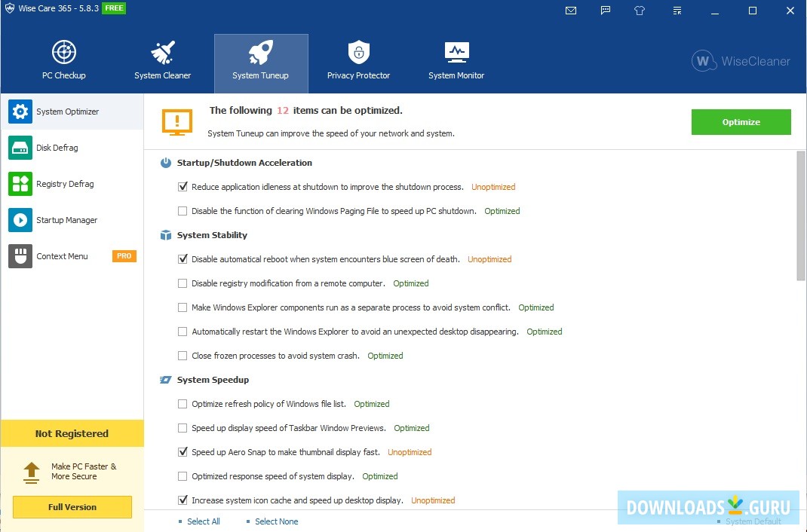
Task: Click the green FREE badge
Action: [114, 8]
